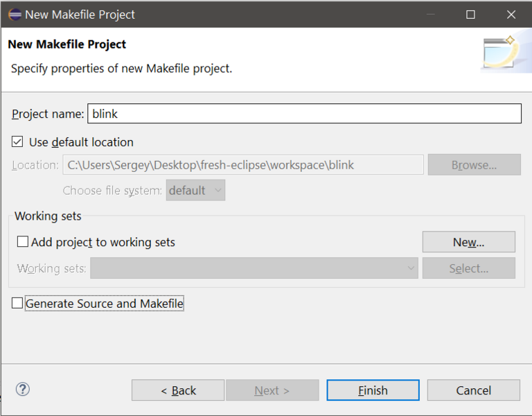This screenshot has height=416, width=532.
Task: Click 'Specify properties of new Makefile project.' text
Action: (121, 69)
